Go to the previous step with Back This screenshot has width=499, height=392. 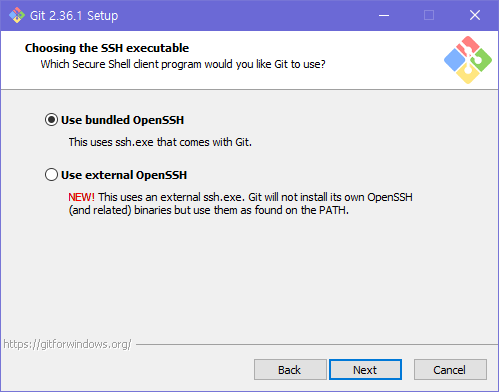coord(290,370)
